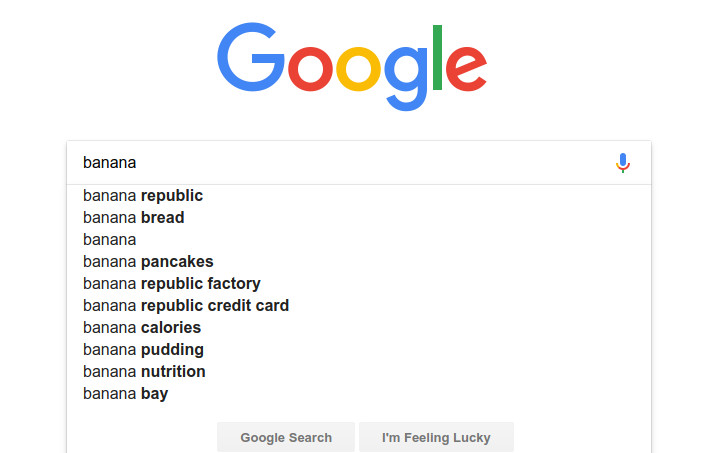This screenshot has width=713, height=453.
Task: Select the "banana calories" suggestion
Action: [359, 327]
